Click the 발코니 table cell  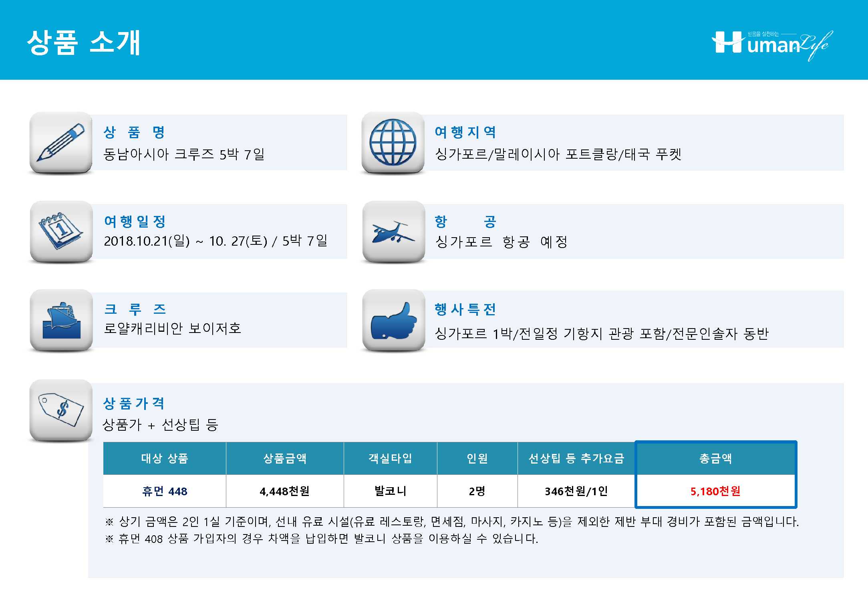[390, 491]
